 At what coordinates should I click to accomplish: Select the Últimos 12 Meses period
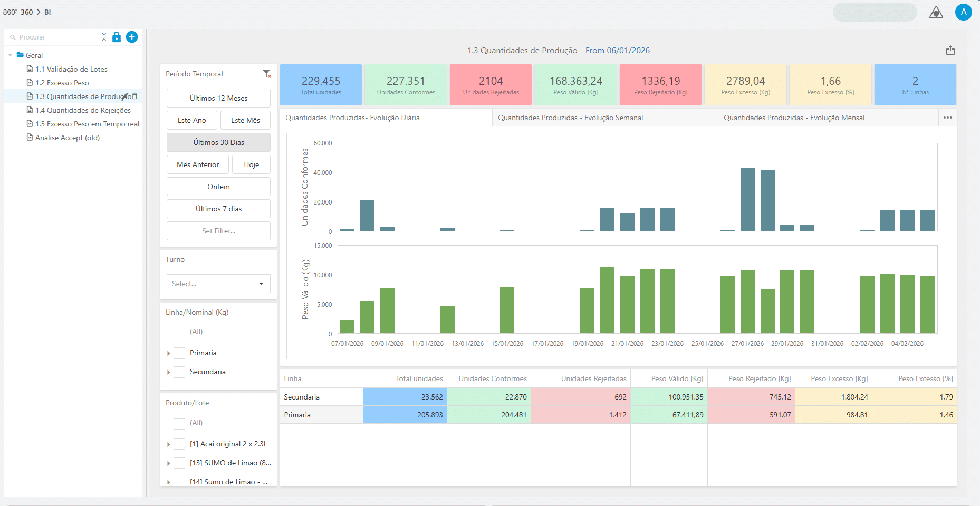click(218, 98)
